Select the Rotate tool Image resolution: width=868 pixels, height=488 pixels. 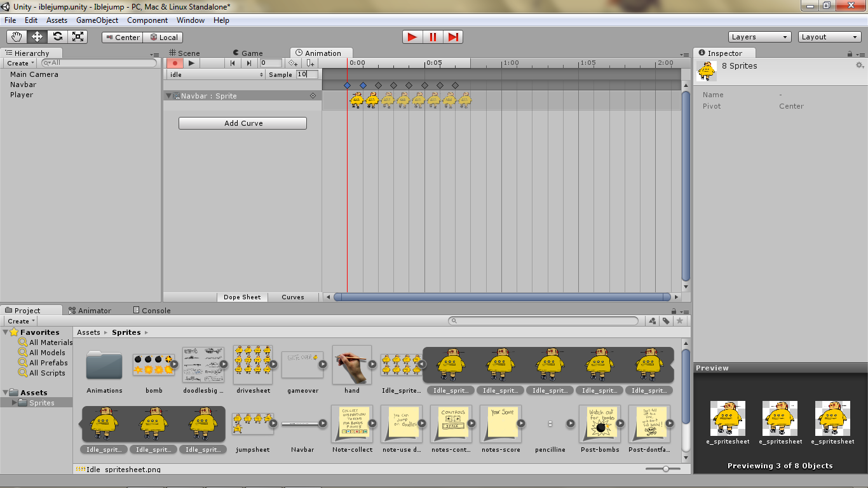[x=58, y=36]
